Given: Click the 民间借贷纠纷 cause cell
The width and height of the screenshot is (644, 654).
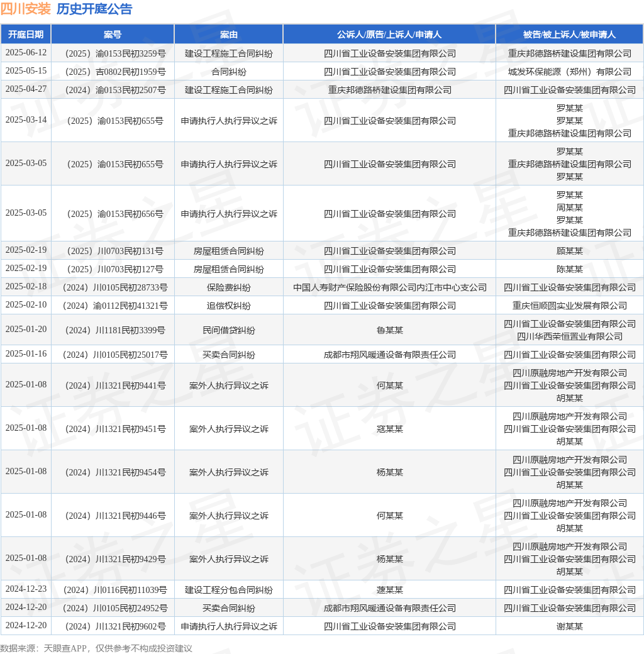Looking at the screenshot, I should click(228, 330).
